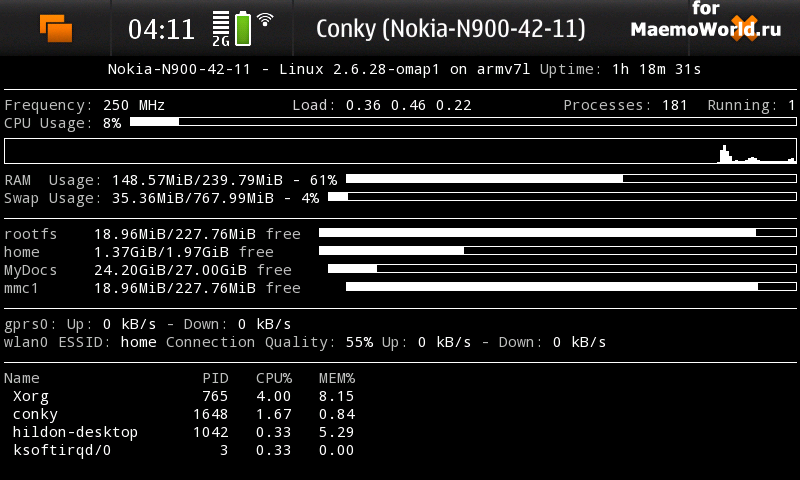Click the mmc1 storage usage bar
This screenshot has height=480, width=800.
(571, 287)
